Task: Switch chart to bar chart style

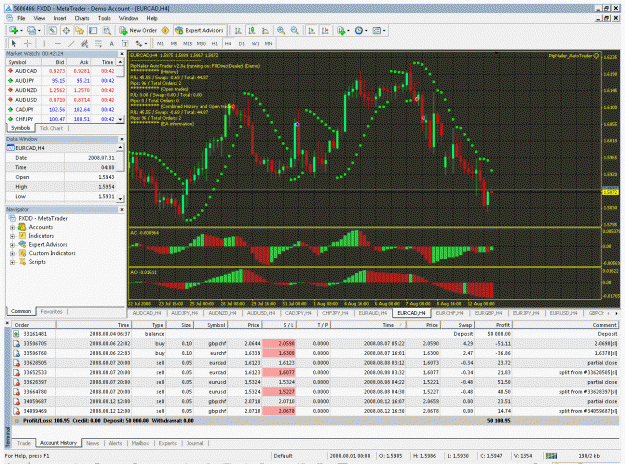Action: pyautogui.click(x=238, y=30)
